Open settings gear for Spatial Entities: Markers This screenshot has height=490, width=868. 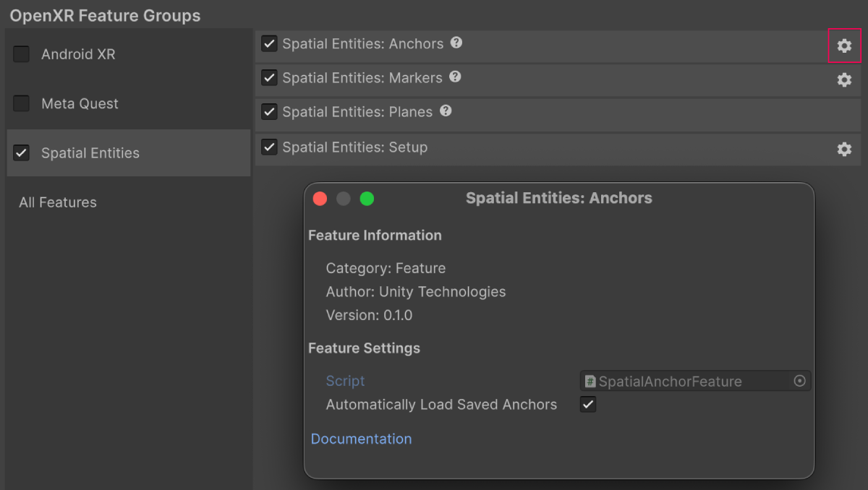pos(844,79)
